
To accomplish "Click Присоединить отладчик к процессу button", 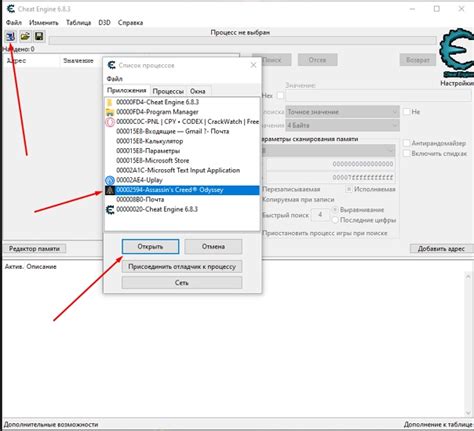I will [182, 267].
